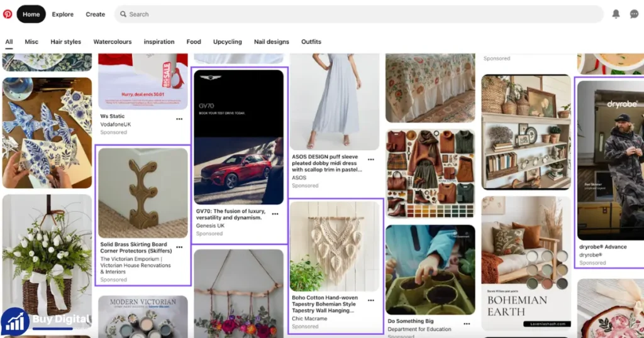The image size is (644, 338).
Task: Click the Pinterest logo icon
Action: pos(8,14)
